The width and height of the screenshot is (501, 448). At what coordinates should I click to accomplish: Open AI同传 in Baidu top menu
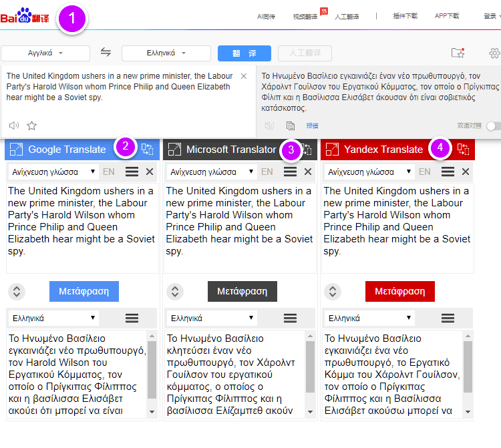click(266, 16)
